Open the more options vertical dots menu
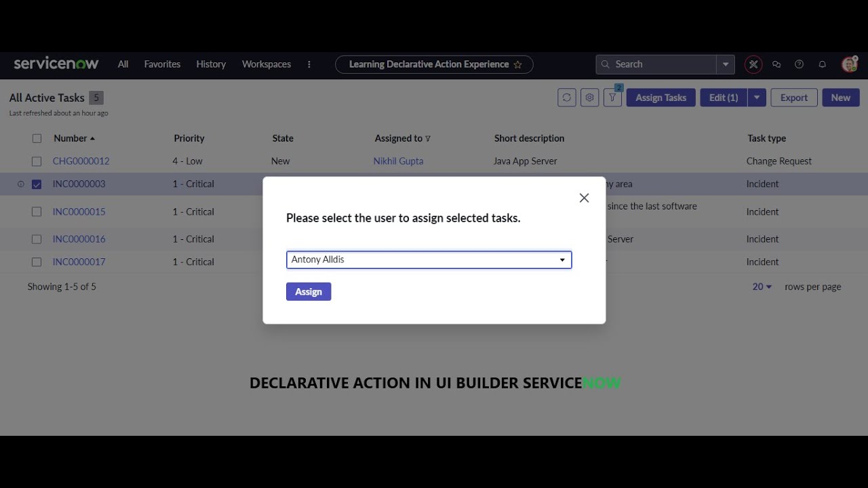868x488 pixels. 309,64
